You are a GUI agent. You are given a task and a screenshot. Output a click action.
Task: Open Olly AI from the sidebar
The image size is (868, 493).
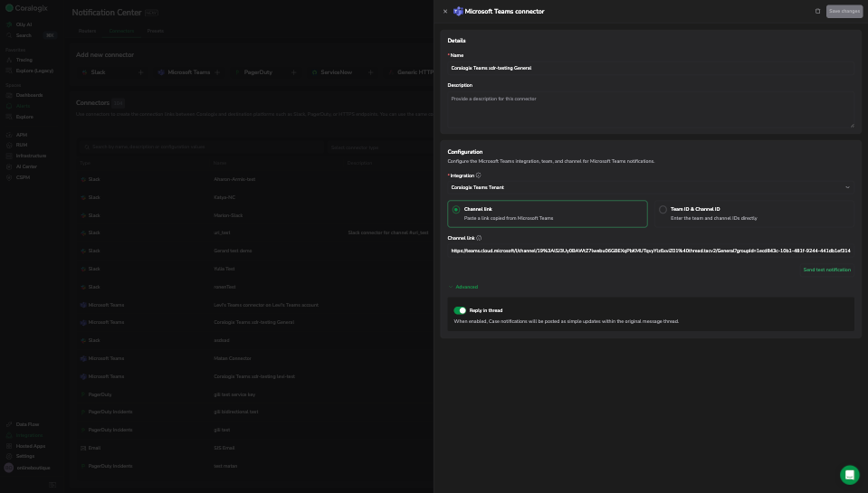[x=24, y=24]
